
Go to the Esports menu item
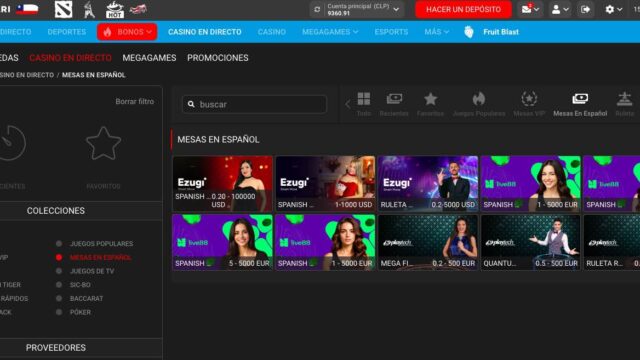[391, 32]
